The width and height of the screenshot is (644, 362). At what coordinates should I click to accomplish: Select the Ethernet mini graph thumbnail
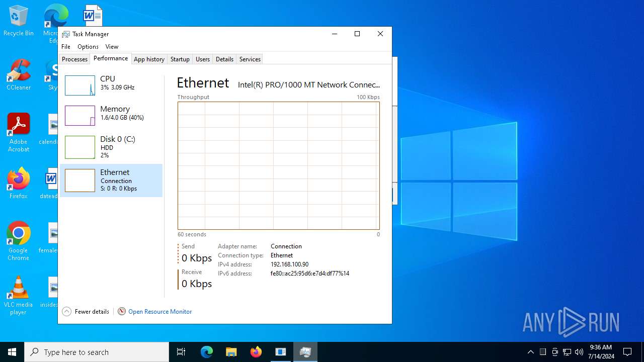click(80, 180)
